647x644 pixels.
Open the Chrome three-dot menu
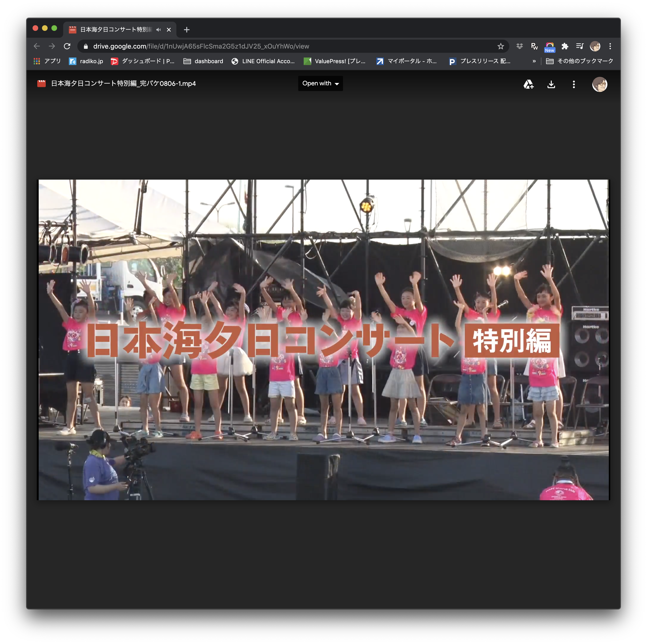click(x=610, y=46)
